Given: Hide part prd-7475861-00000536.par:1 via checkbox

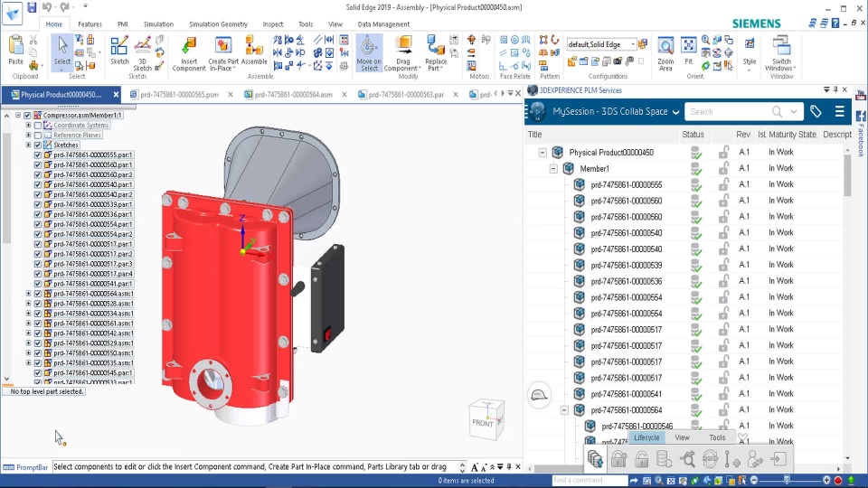Looking at the screenshot, I should [38, 214].
